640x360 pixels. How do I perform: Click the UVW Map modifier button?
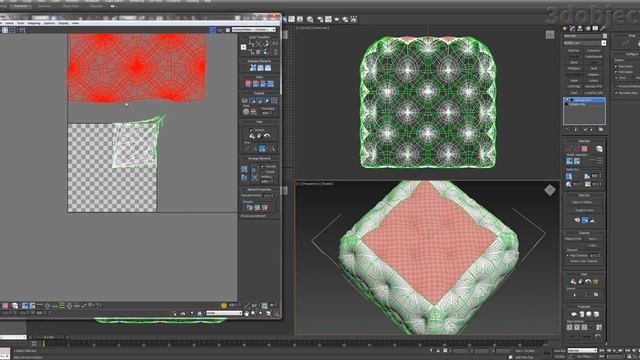pyautogui.click(x=573, y=86)
